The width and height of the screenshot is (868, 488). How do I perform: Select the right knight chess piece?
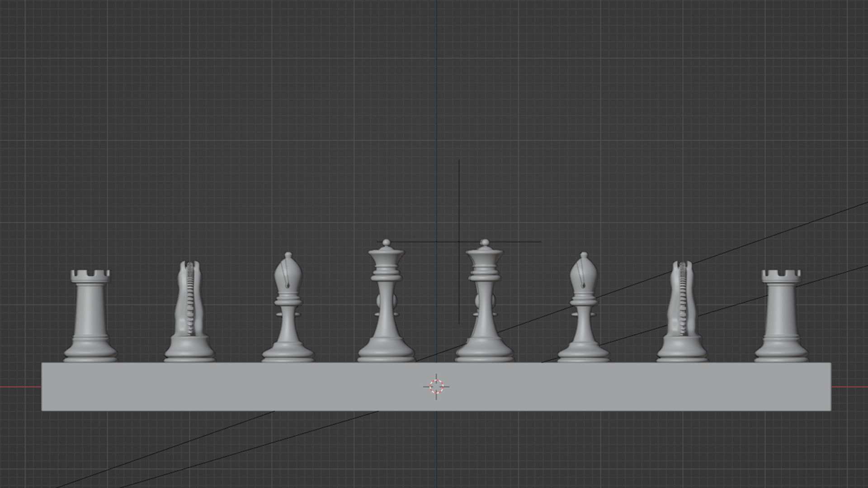click(682, 311)
